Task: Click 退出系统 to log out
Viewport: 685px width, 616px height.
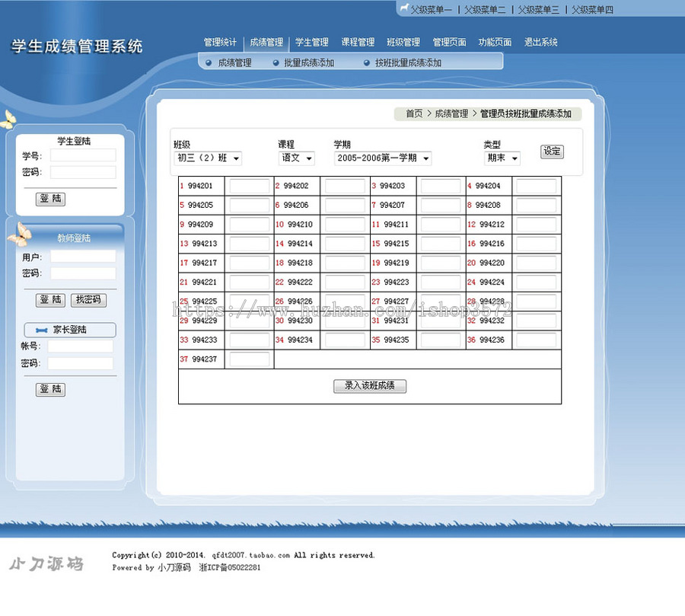Action: pos(541,43)
